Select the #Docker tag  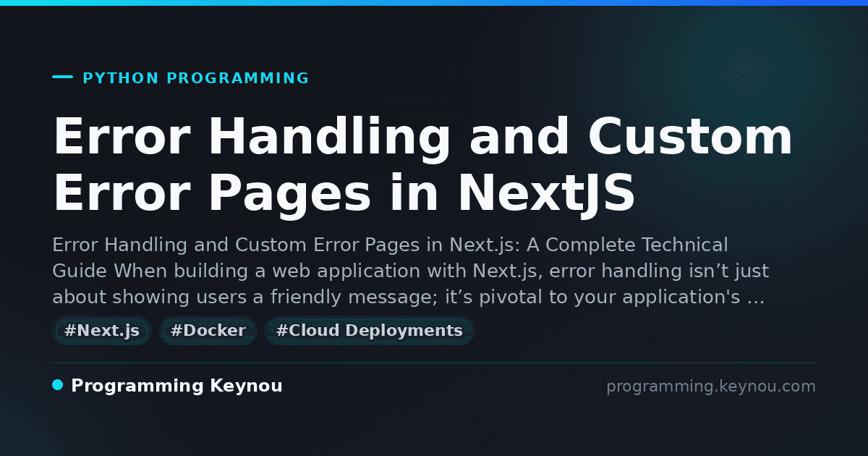[208, 331]
